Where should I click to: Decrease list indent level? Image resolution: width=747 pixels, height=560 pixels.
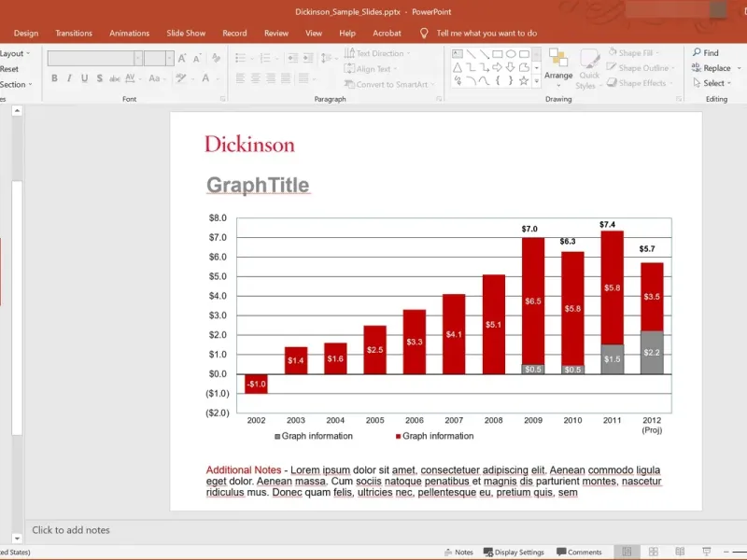[x=292, y=58]
